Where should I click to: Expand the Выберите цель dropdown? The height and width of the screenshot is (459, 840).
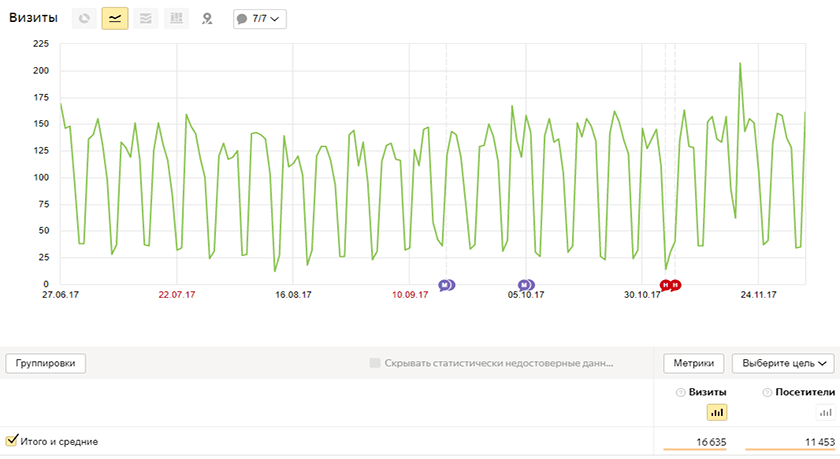point(784,363)
